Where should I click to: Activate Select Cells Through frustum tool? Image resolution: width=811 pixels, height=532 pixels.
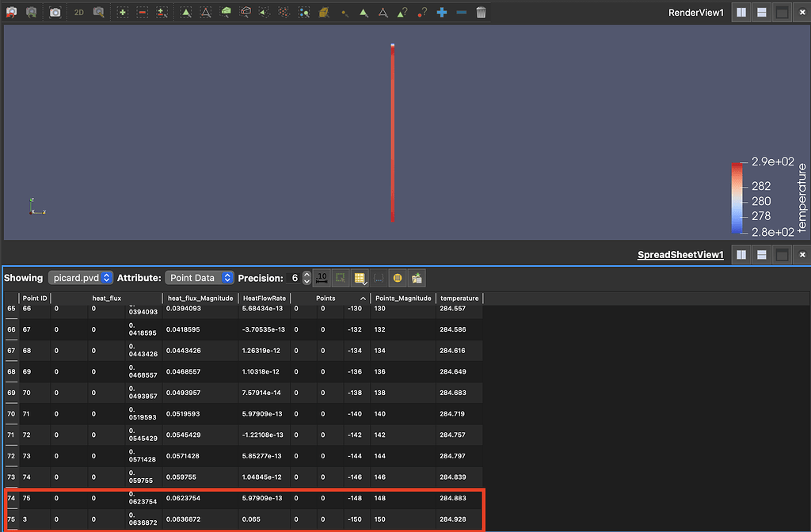pos(226,13)
